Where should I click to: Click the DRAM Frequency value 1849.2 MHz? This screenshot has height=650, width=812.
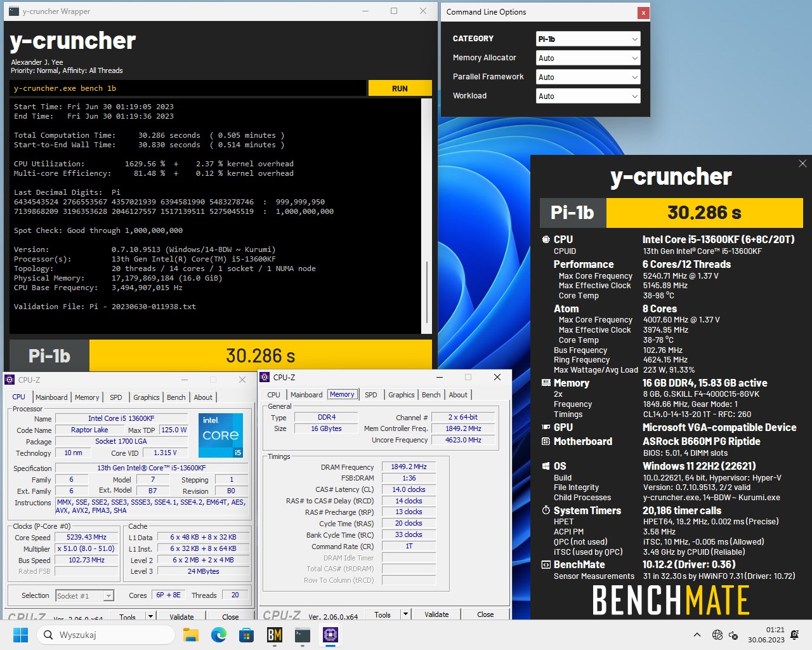coord(409,467)
